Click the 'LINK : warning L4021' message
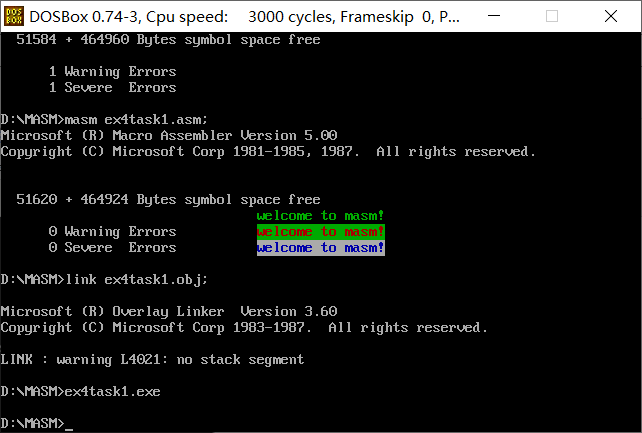 tap(152, 359)
